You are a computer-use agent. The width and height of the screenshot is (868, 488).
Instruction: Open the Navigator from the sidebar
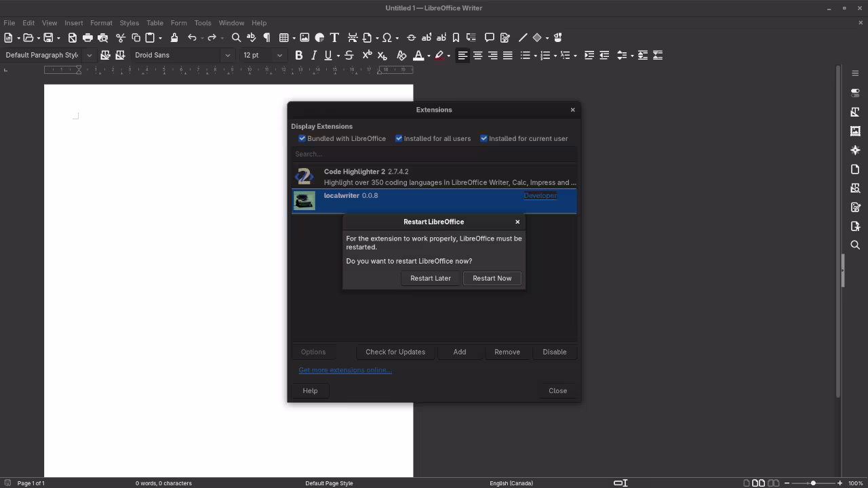click(855, 149)
